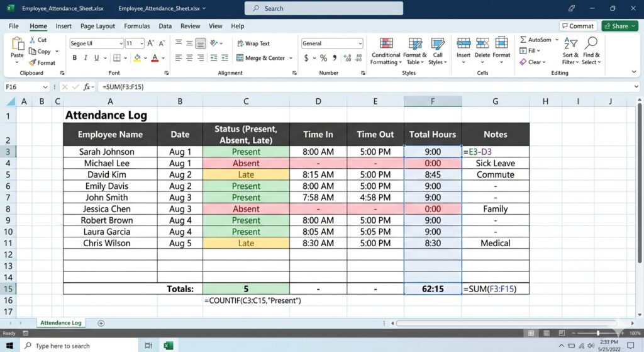Expand the borders dropdown arrow
The image size is (644, 352).
pyautogui.click(x=126, y=58)
